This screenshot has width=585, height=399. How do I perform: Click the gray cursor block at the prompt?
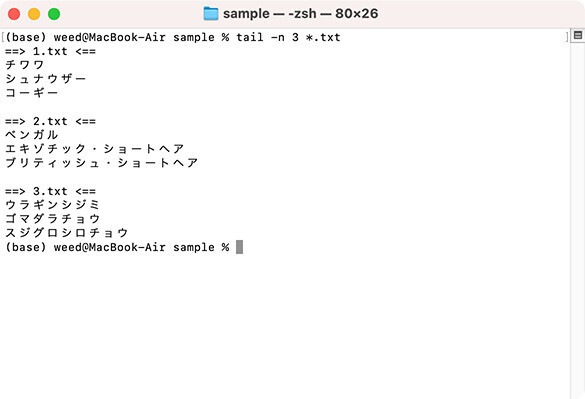[240, 247]
